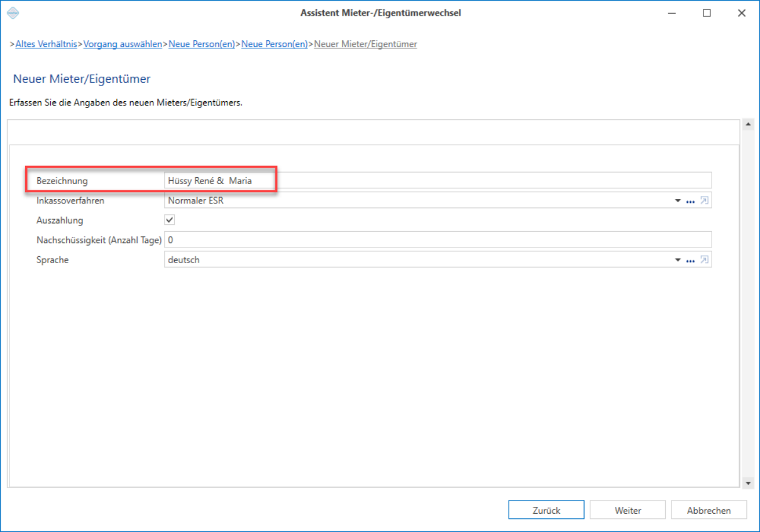Click the instruction text 'Erfassen Sie die Angaben'
760x532 pixels.
click(x=126, y=102)
